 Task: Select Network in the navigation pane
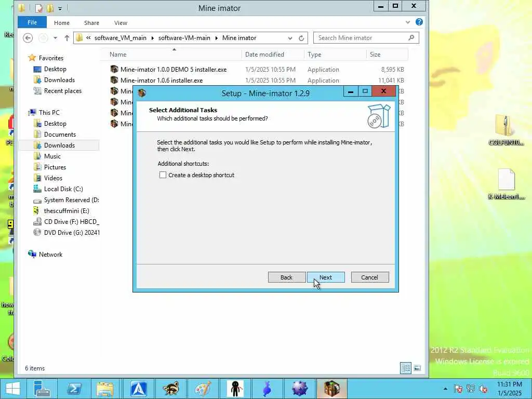50,255
